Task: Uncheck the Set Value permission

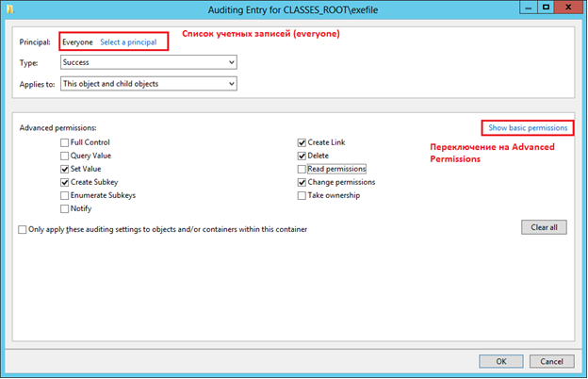Action: click(64, 169)
